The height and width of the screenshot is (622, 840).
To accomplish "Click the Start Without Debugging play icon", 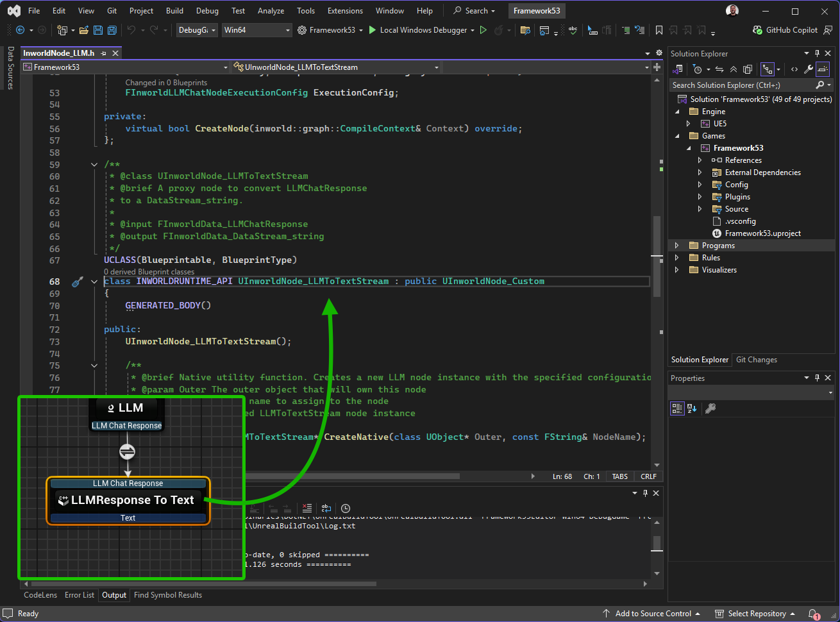I will tap(483, 30).
